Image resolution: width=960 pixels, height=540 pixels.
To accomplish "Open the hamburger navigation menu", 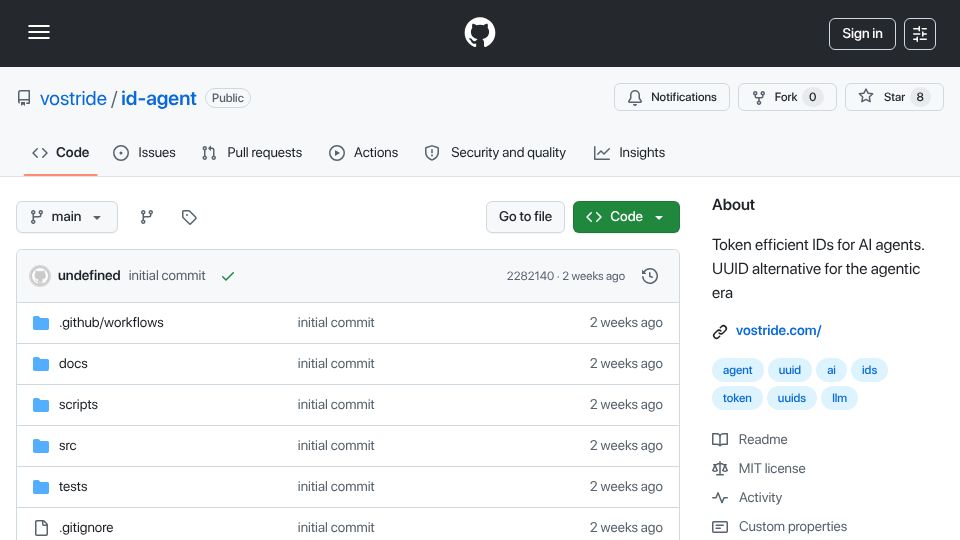I will 39,32.
